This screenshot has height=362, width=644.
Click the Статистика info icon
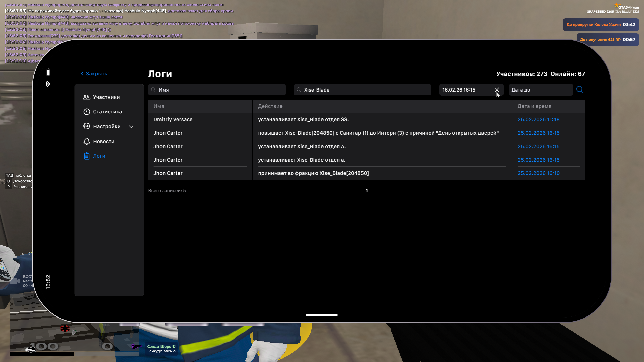[x=87, y=112]
